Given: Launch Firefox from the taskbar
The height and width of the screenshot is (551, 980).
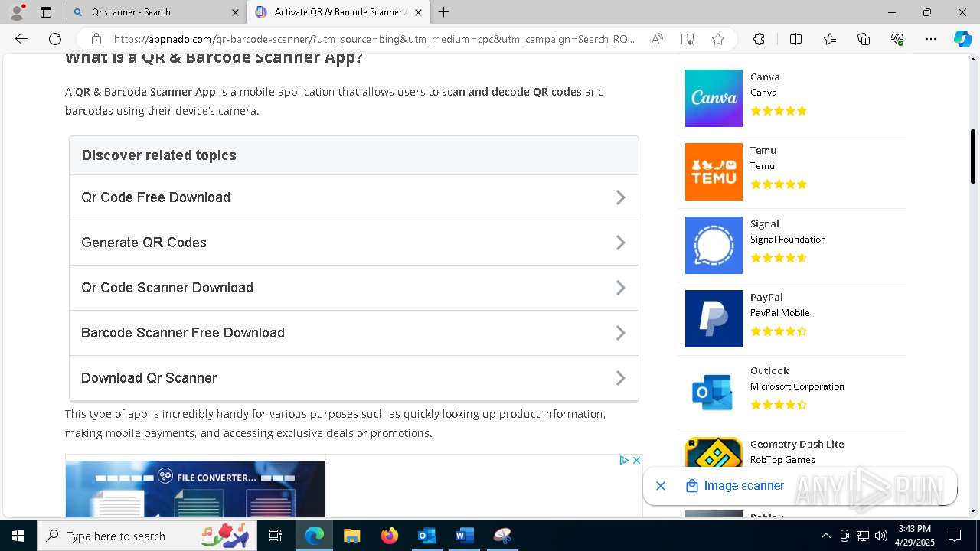Looking at the screenshot, I should (x=389, y=536).
